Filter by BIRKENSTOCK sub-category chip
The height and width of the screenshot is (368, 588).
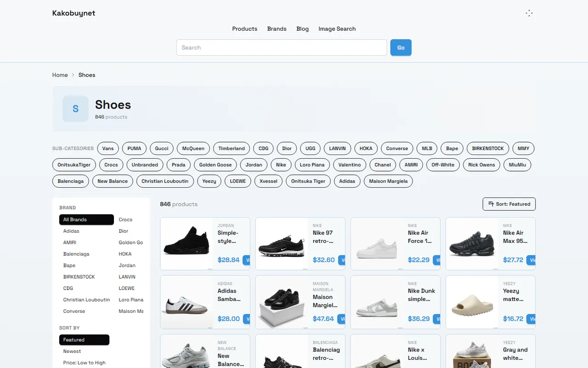coord(488,149)
